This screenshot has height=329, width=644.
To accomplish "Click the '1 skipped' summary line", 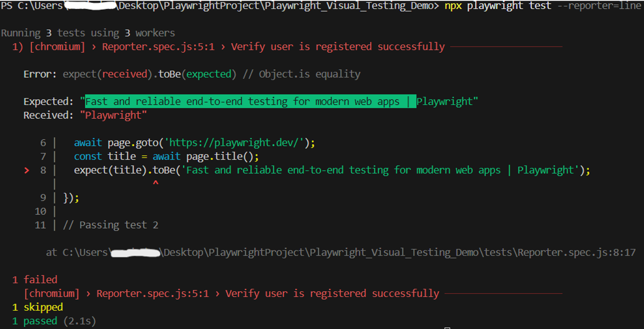I will coord(38,307).
